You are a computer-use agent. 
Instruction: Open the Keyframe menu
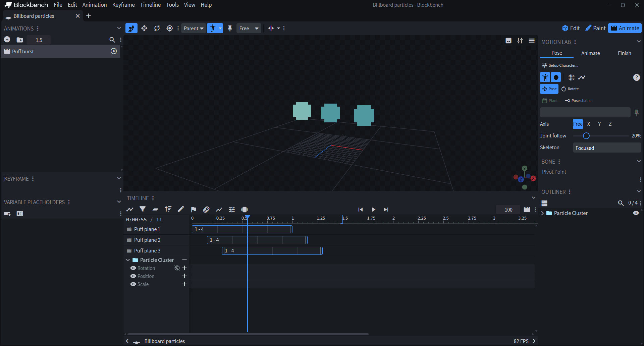click(x=123, y=5)
